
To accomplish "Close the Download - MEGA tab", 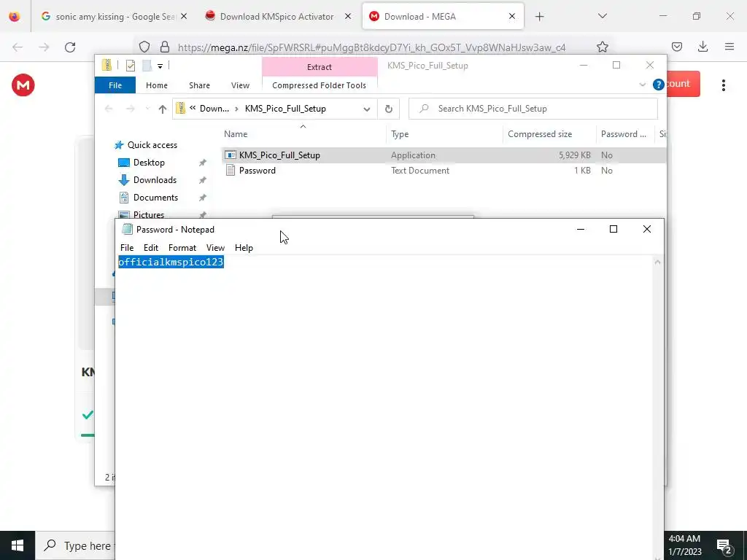I will [511, 17].
